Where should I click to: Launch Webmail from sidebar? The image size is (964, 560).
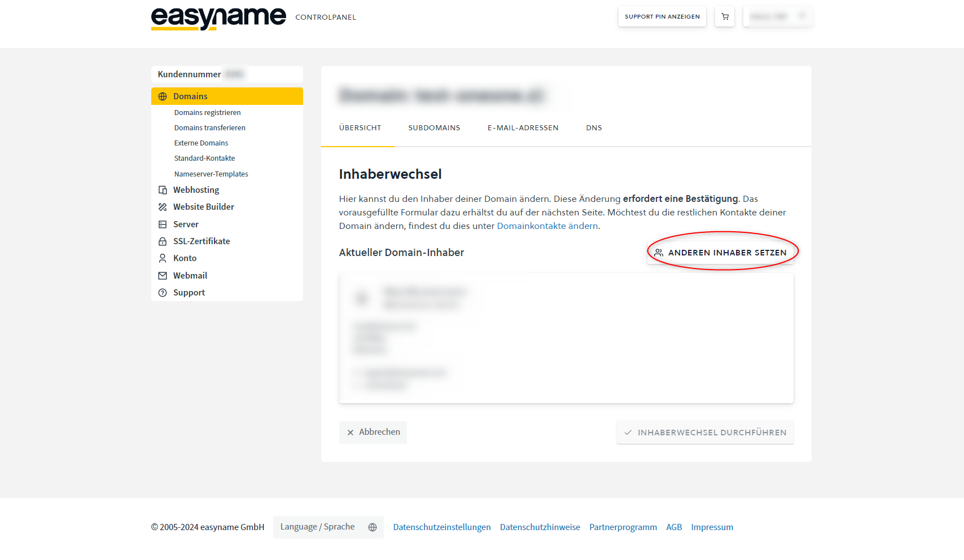point(190,276)
